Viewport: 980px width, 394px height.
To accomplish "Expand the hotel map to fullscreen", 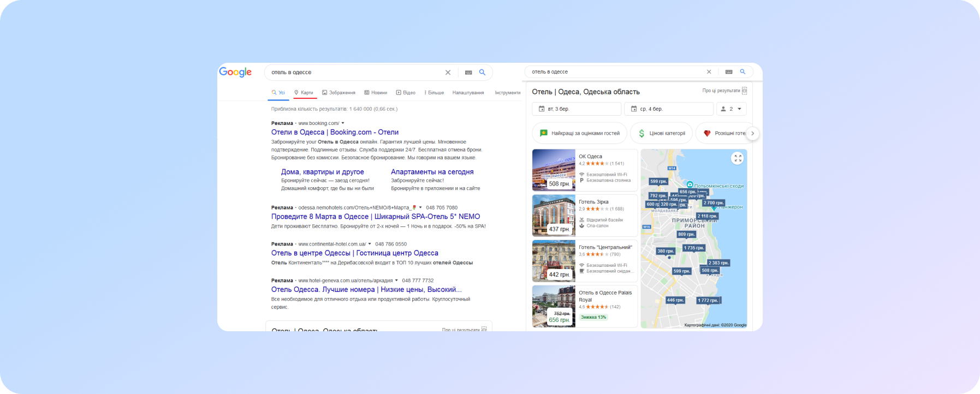I will (738, 158).
